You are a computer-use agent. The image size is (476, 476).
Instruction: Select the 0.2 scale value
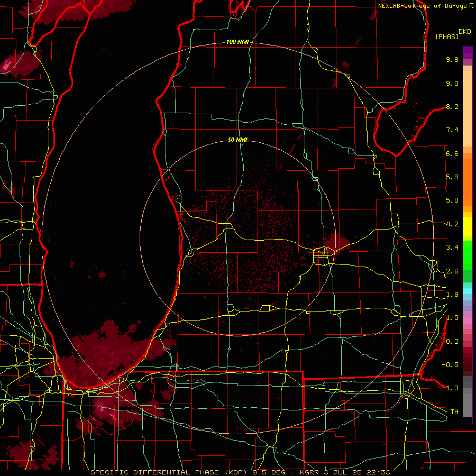coord(452,342)
